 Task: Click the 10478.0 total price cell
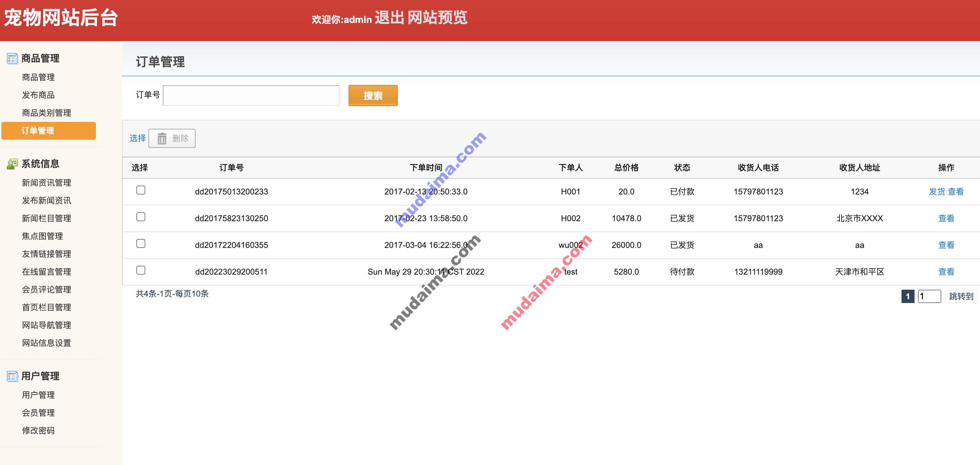(x=626, y=218)
